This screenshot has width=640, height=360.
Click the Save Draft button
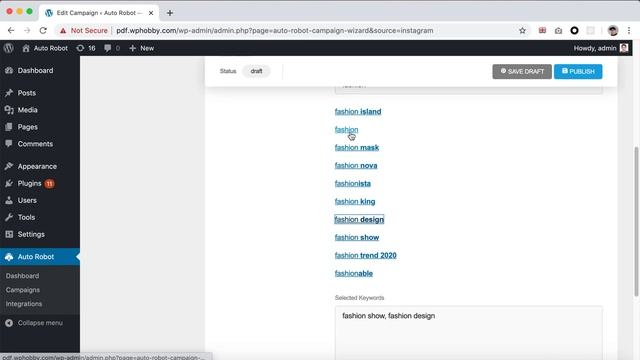tap(522, 71)
